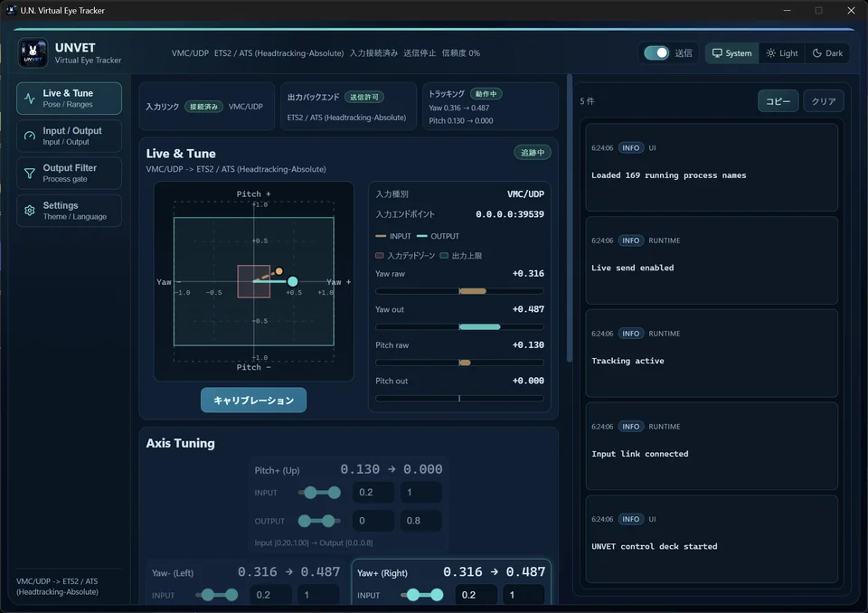This screenshot has width=868, height=613.
Task: Click the 'Tracking active' log entry
Action: click(x=712, y=354)
